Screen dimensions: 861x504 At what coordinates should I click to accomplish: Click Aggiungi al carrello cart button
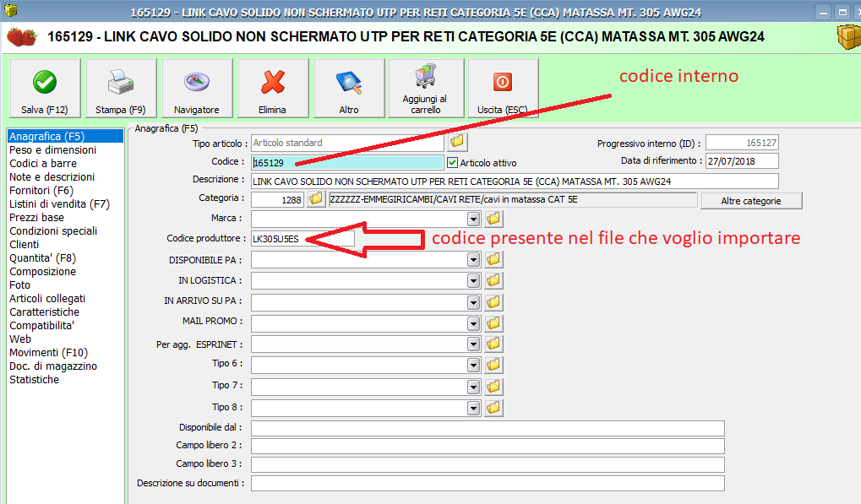[x=426, y=89]
